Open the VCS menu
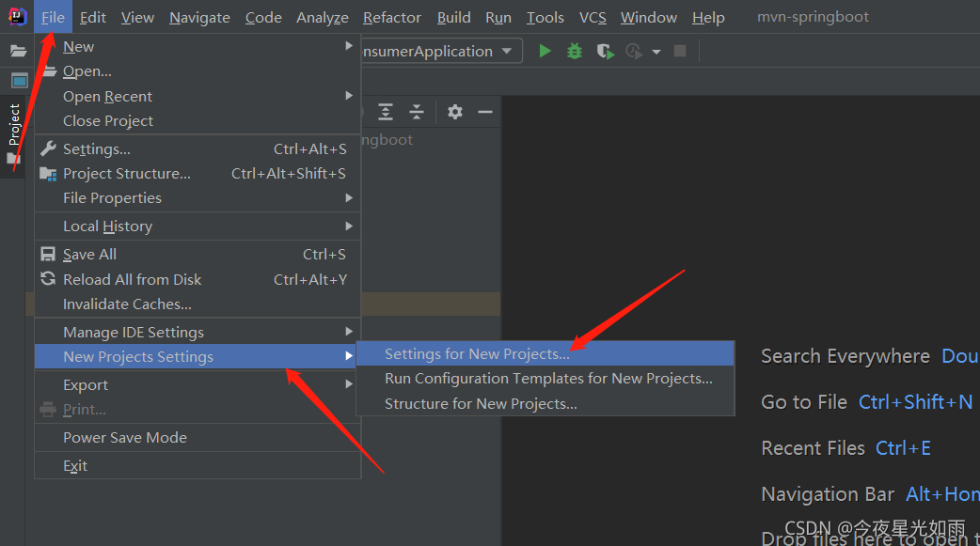This screenshot has width=980, height=546. coord(593,18)
